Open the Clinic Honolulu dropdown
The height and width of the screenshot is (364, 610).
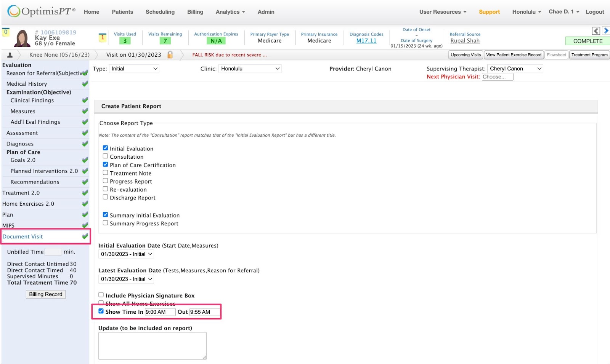[x=250, y=69]
